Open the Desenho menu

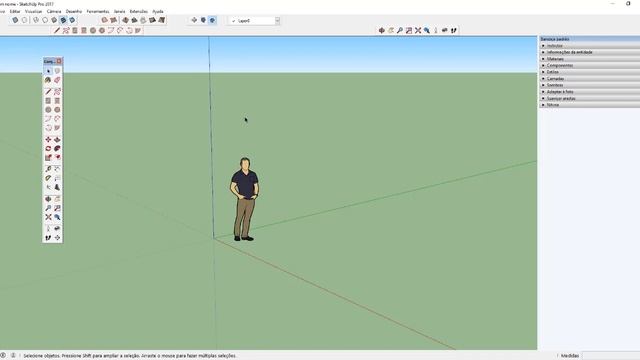point(74,11)
